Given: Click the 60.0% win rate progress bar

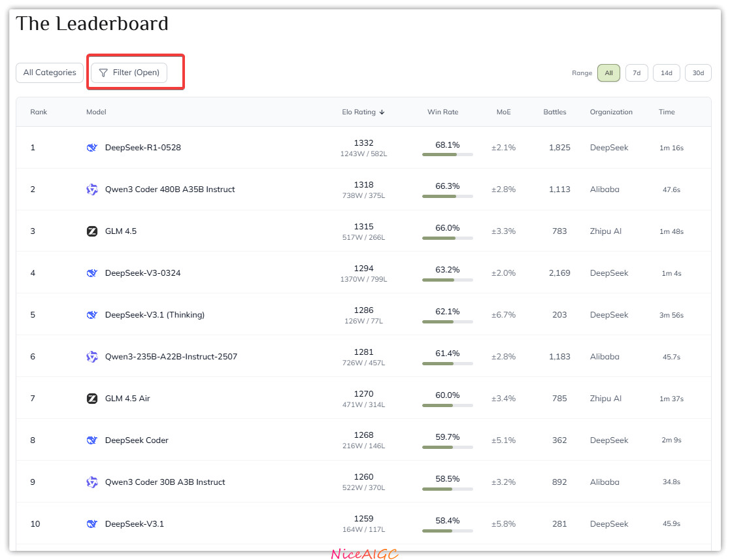Looking at the screenshot, I should tap(448, 405).
